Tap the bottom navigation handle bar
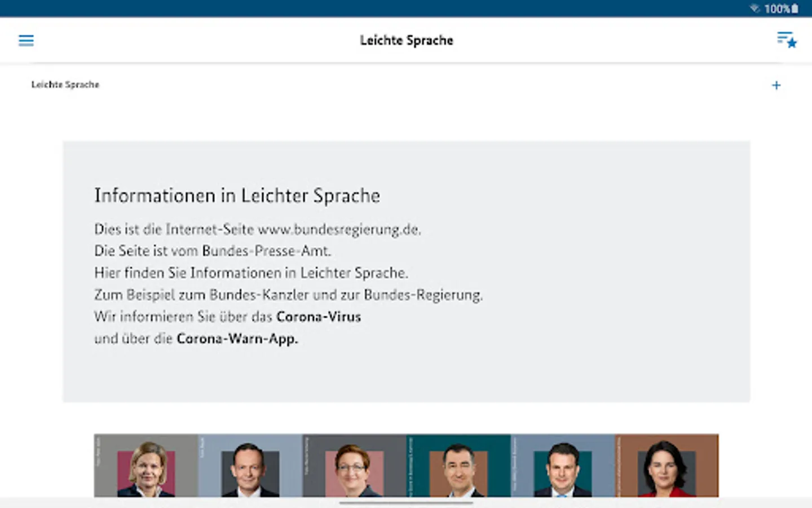The height and width of the screenshot is (508, 812). tap(406, 502)
